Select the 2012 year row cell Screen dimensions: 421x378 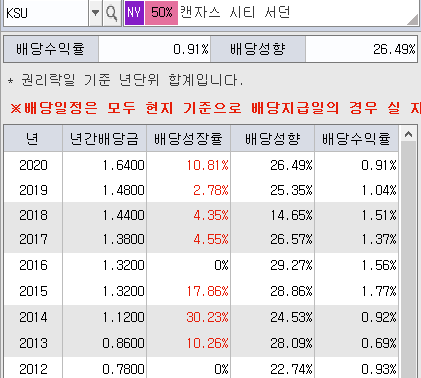click(x=33, y=369)
